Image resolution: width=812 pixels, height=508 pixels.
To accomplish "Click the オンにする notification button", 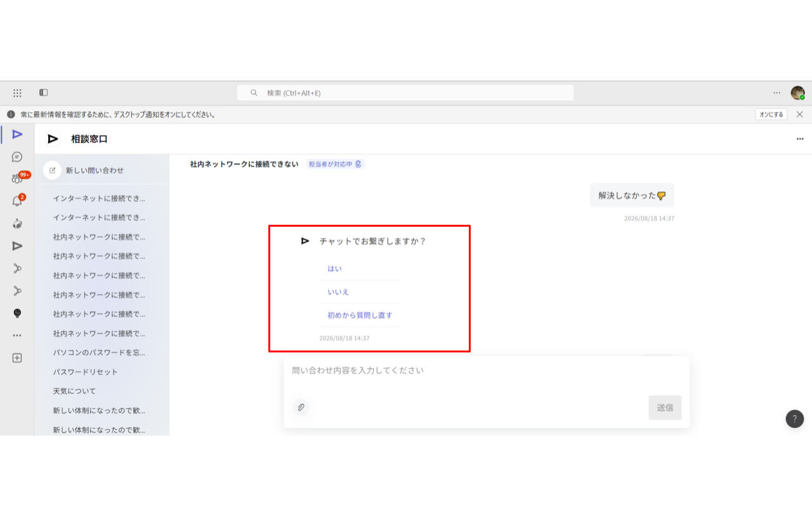I will point(771,114).
